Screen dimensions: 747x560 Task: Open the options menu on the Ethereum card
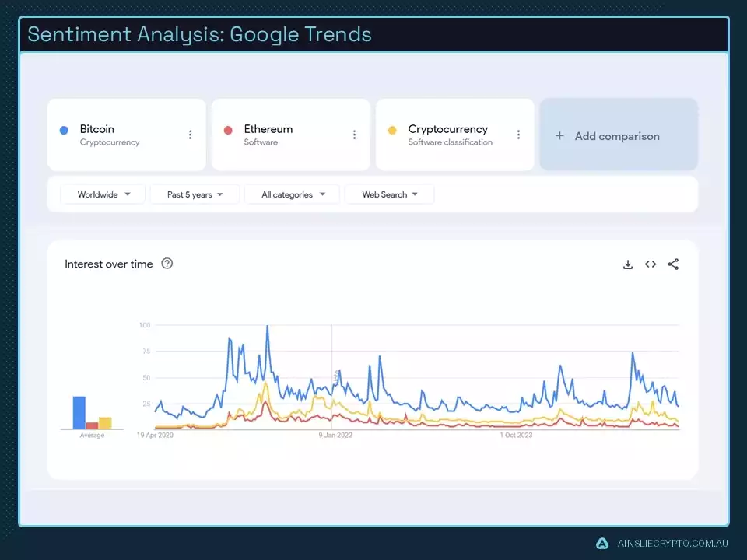click(354, 134)
